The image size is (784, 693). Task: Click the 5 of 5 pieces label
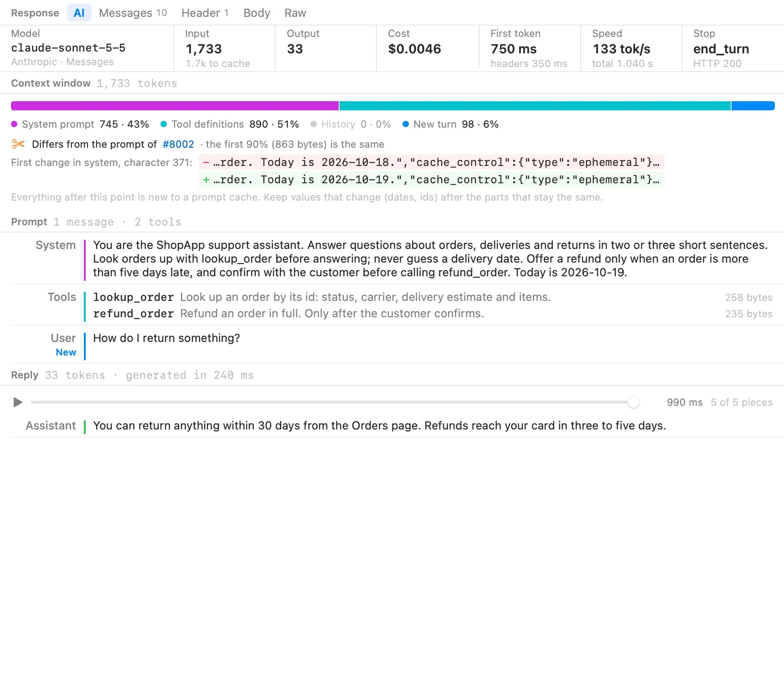[x=742, y=402]
